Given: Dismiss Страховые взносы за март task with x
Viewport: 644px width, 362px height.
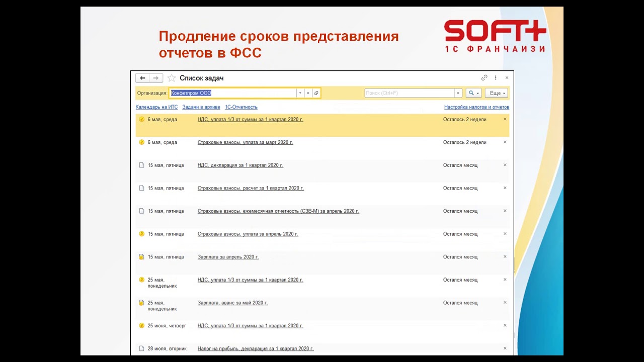Looking at the screenshot, I should point(505,142).
